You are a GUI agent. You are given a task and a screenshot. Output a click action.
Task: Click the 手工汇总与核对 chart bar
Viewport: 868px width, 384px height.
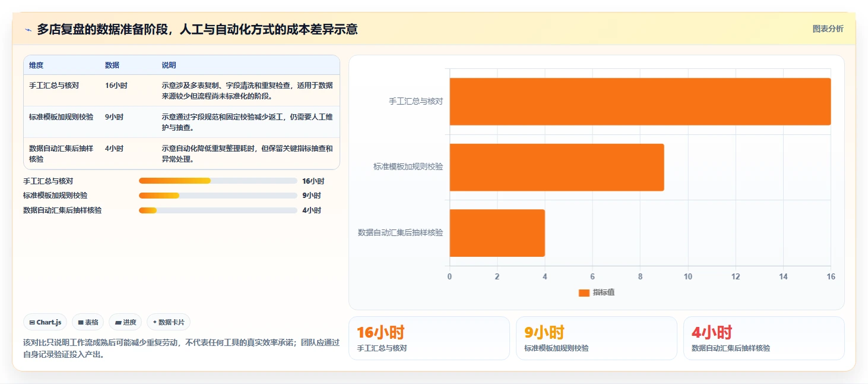(x=640, y=101)
